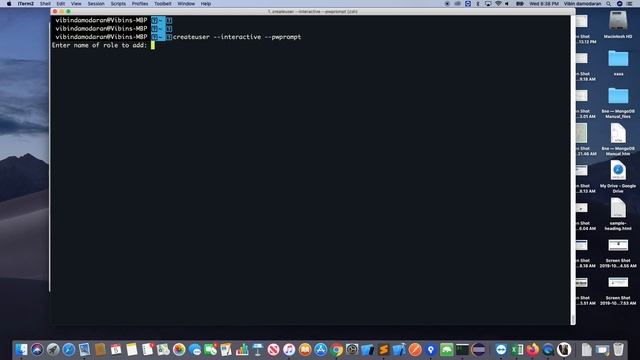
Task: Select the 'eses' folder on desktop
Action: 618,63
